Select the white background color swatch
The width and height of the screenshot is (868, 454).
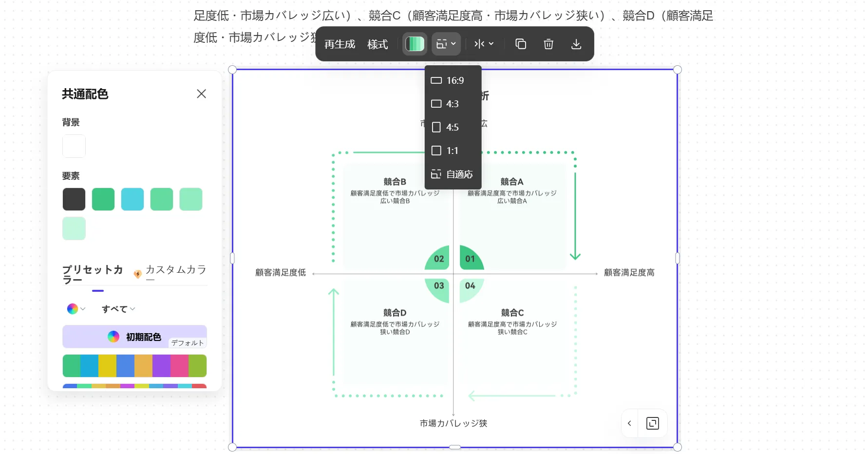coord(74,146)
